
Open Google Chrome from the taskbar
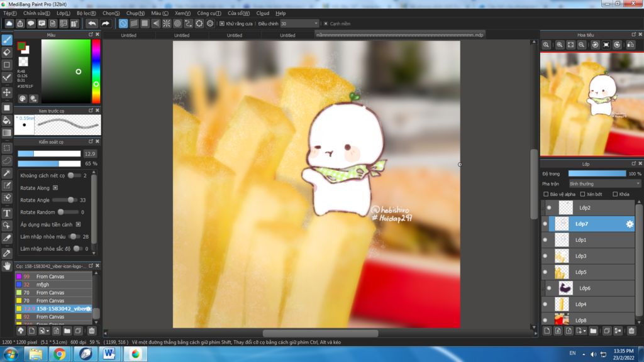click(x=60, y=354)
